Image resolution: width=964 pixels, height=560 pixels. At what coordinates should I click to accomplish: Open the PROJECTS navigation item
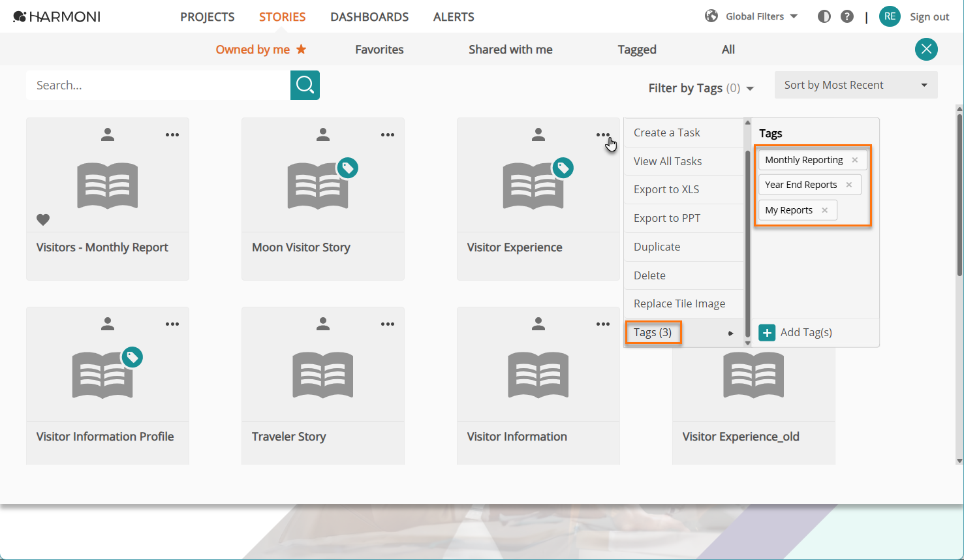coord(208,17)
